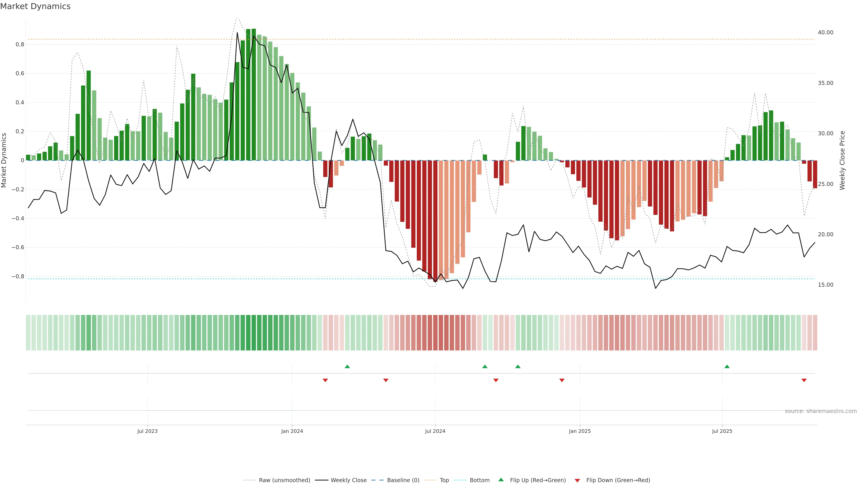Click the 40.00 price axis tick label
The image size is (868, 488).
coord(825,32)
